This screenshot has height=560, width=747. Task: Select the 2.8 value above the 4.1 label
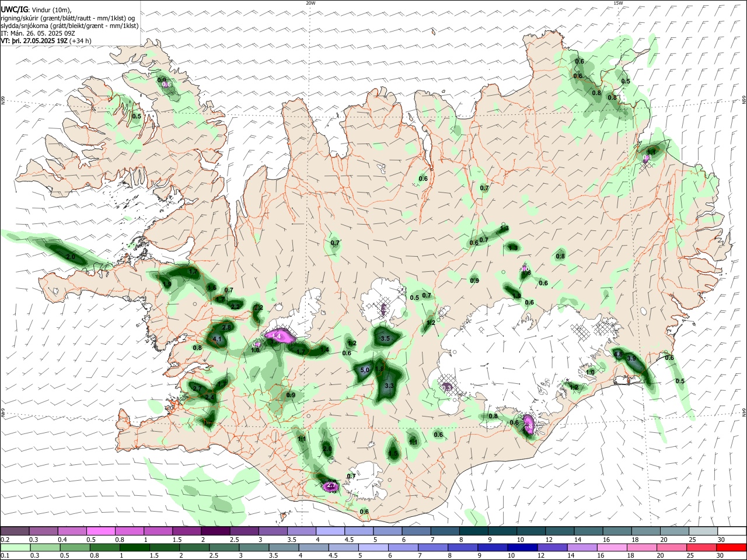coord(226,328)
